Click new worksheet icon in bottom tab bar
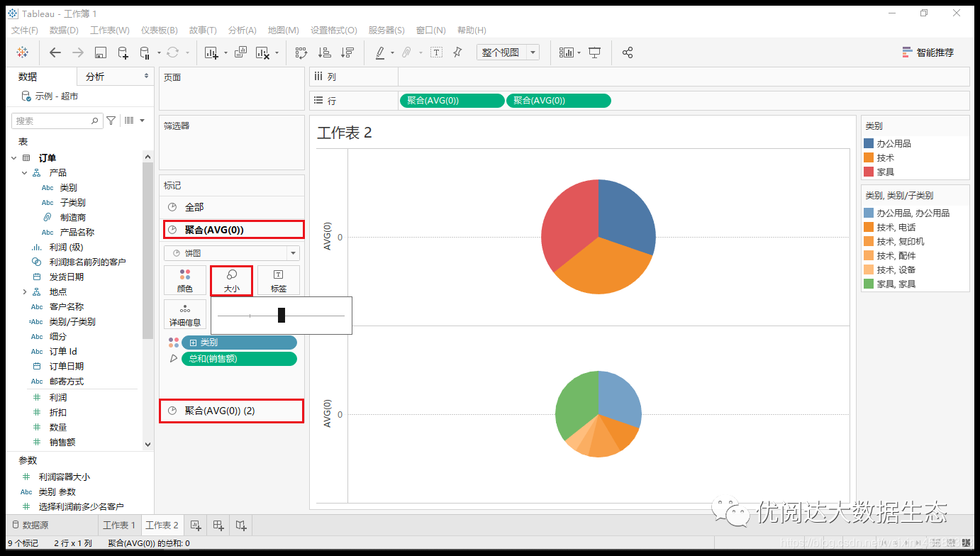Screen dimensions: 980x556 pos(196,525)
